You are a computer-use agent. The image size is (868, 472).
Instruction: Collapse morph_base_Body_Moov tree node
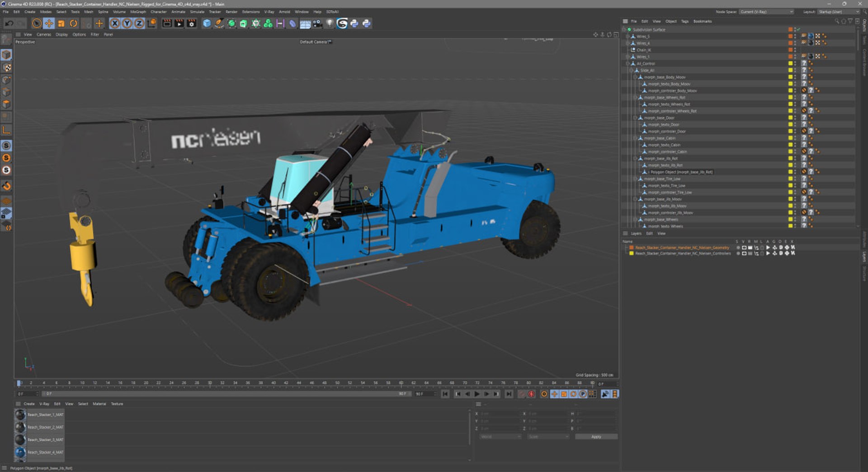pyautogui.click(x=635, y=77)
